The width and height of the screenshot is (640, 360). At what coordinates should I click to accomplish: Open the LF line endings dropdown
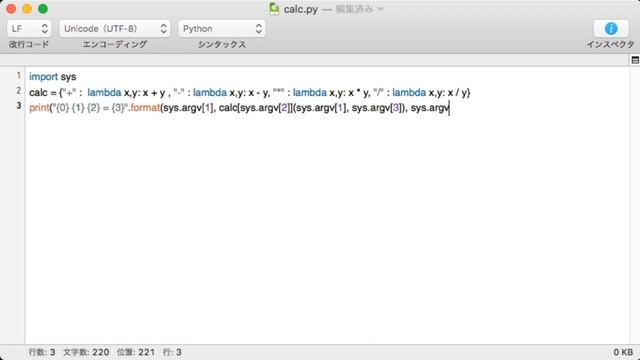29,29
